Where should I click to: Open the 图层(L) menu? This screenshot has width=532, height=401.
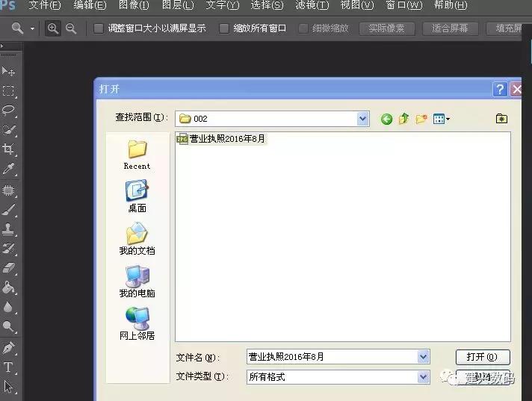point(178,5)
